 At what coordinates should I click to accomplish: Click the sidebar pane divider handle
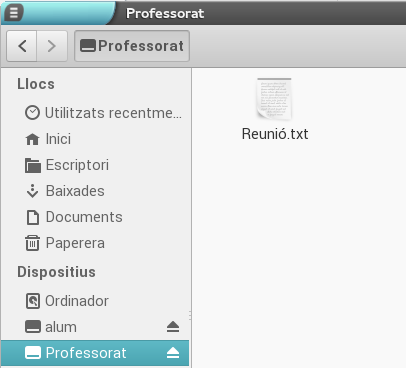point(190,315)
